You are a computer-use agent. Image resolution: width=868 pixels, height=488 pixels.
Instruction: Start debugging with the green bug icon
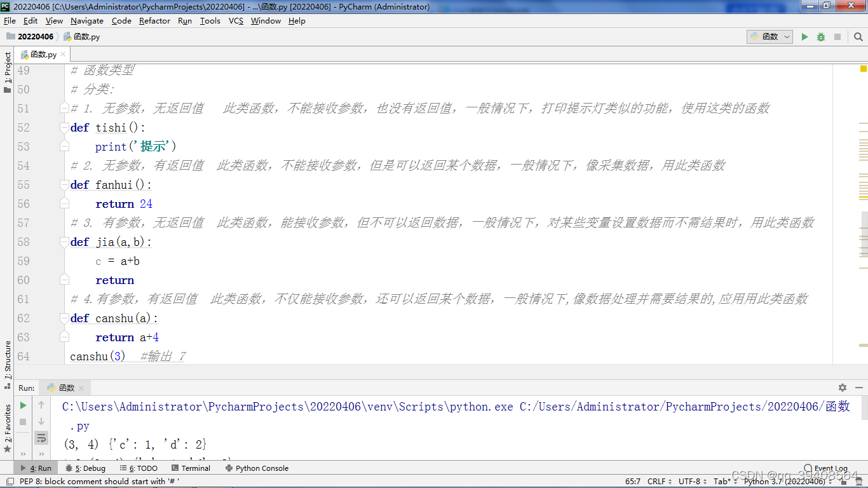click(821, 37)
